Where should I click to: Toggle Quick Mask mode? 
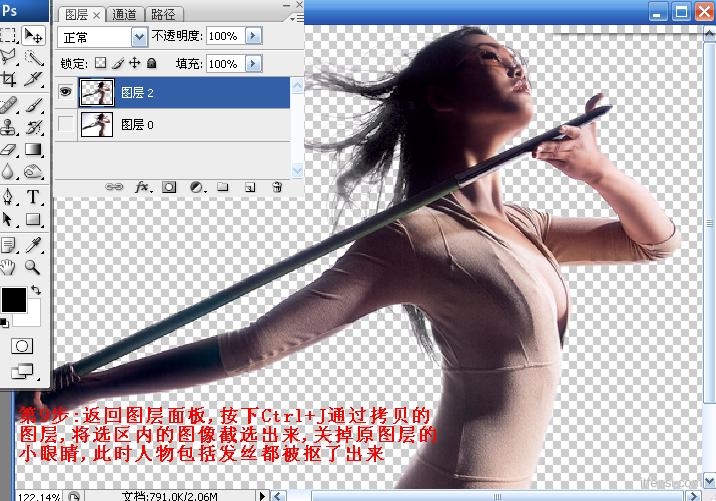[x=22, y=346]
